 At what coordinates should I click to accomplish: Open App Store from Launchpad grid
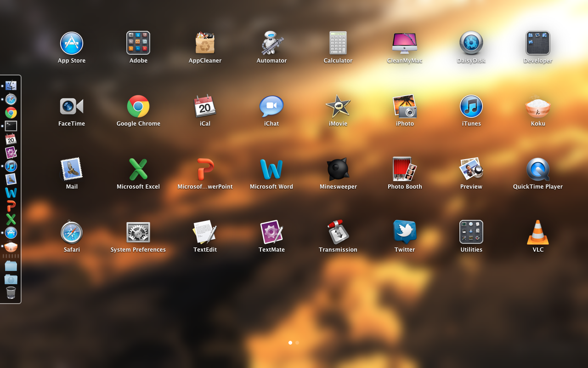72,43
